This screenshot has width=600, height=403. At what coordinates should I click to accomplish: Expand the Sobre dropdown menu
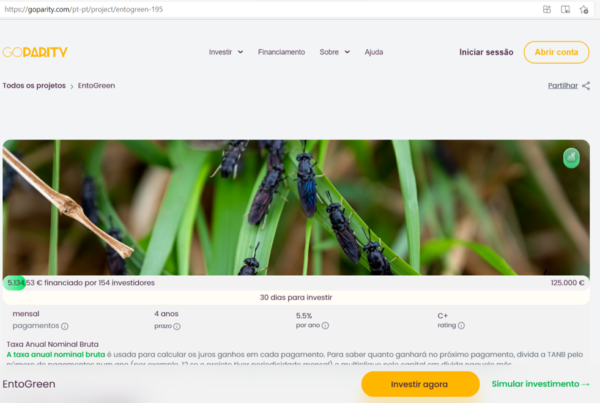coord(335,52)
